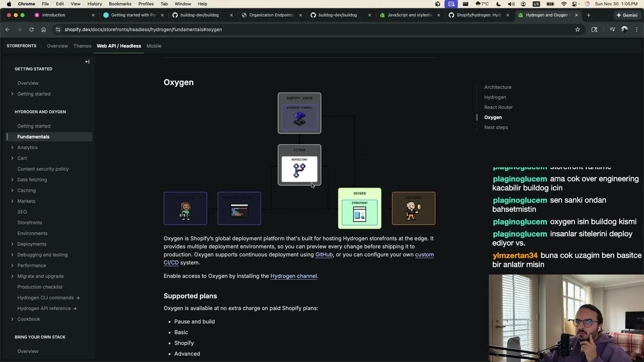644x362 pixels.
Task: Reload the current page
Action: click(x=31, y=30)
